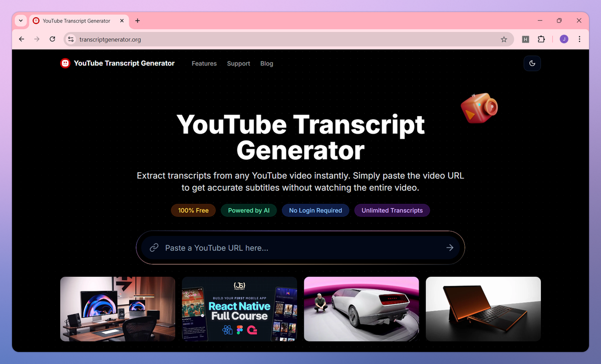Open the Support page

238,63
